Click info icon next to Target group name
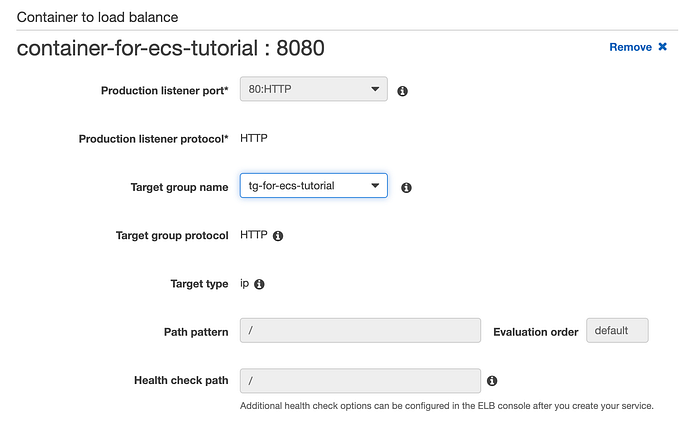This screenshot has height=441, width=700. (x=406, y=187)
